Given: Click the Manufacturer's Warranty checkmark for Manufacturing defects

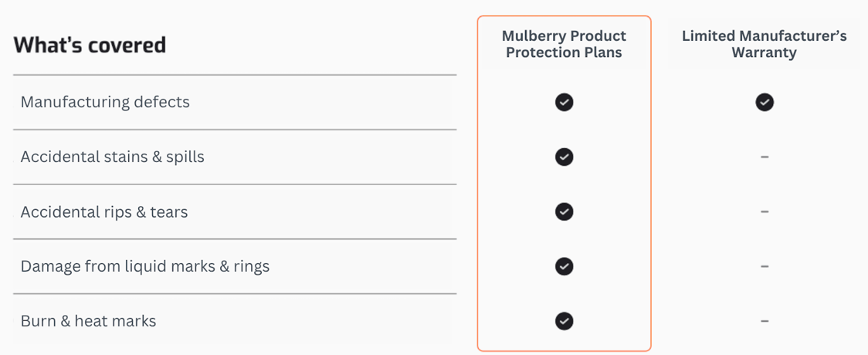Looking at the screenshot, I should [765, 102].
